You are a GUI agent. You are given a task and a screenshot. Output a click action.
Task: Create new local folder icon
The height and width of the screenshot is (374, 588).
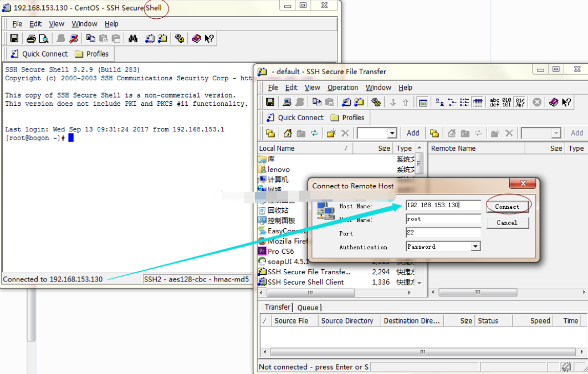pos(331,133)
